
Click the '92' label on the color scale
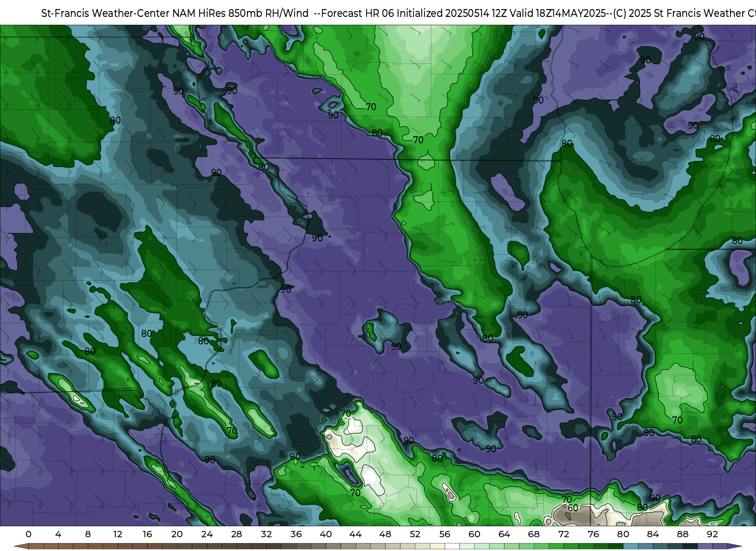712,534
